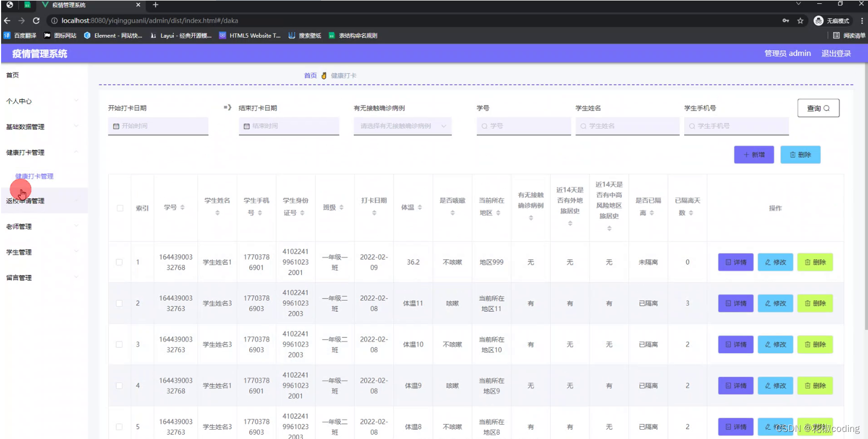Expand the 返校申请管理 sidebar menu
The image size is (868, 439).
click(44, 201)
